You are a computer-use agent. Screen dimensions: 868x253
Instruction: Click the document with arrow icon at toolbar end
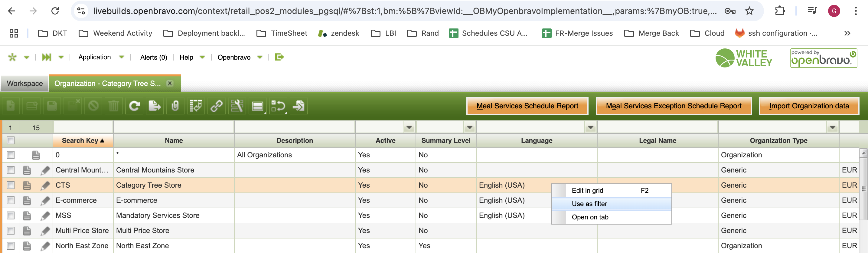(x=299, y=106)
